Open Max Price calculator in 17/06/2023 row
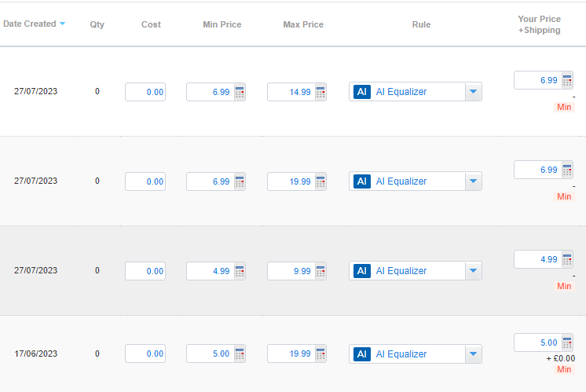Viewport: 586px width, 392px height. tap(320, 354)
